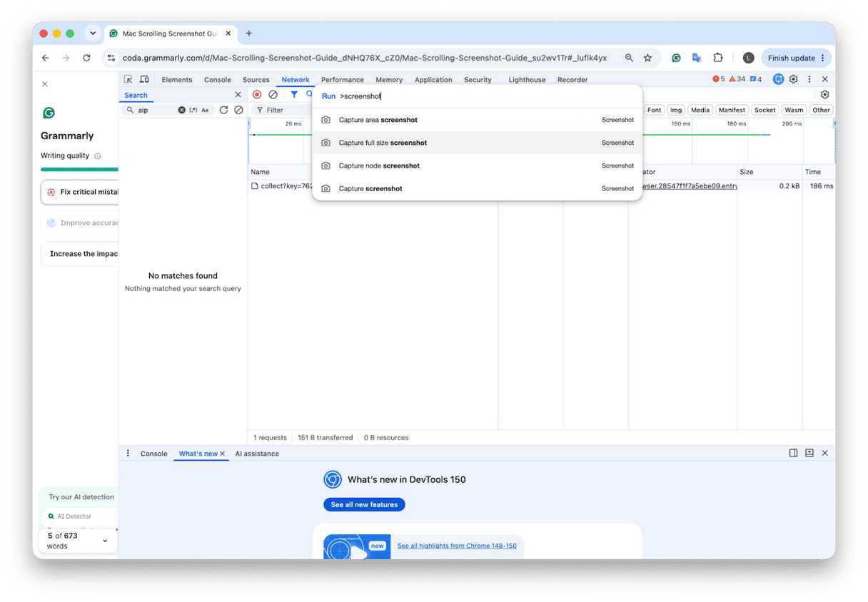Toggle the Manifest request type filter
Image resolution: width=868 pixels, height=602 pixels.
pyautogui.click(x=732, y=110)
